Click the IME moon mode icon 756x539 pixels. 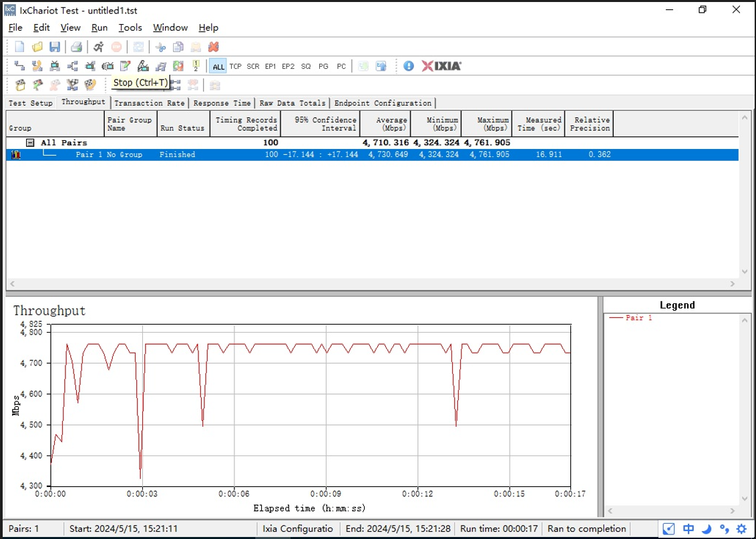coord(707,529)
